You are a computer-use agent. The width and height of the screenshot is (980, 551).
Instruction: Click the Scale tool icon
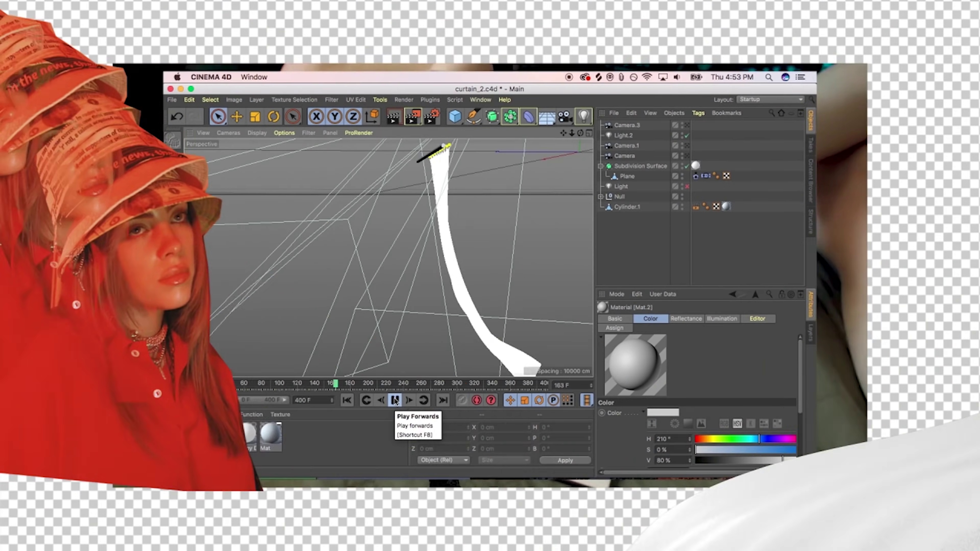255,117
